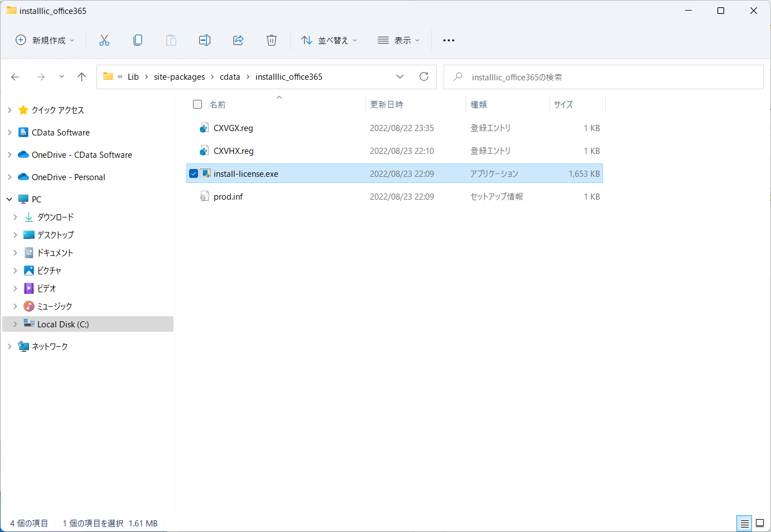This screenshot has height=532, width=771.
Task: Click the CXVHX.reg file icon
Action: click(204, 151)
